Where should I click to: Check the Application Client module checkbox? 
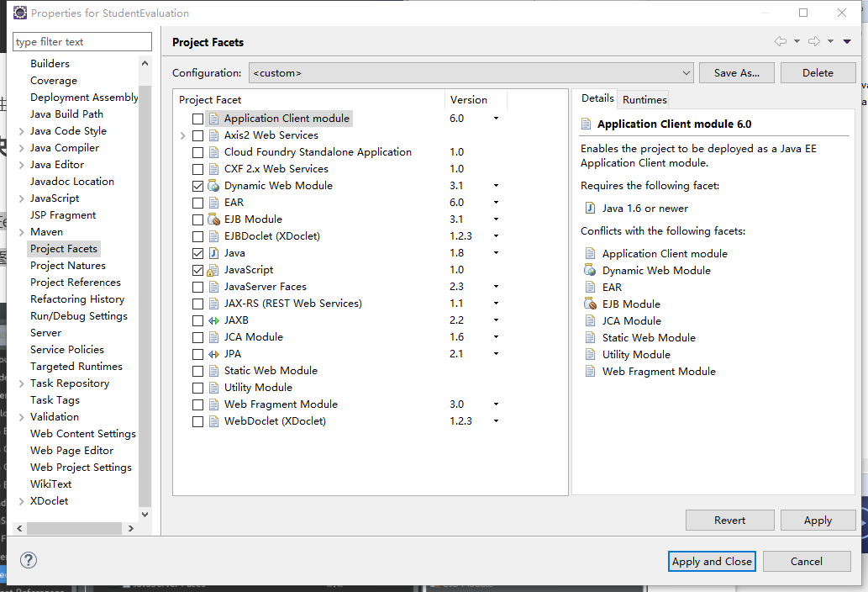click(197, 119)
